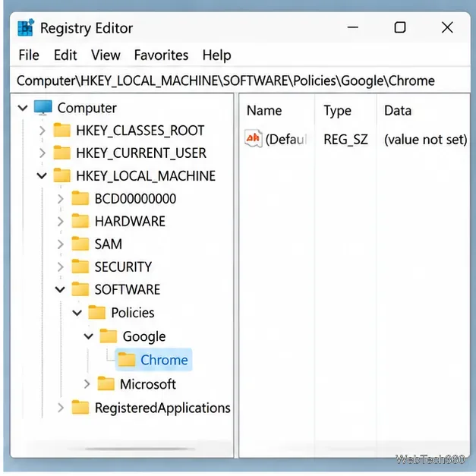Click the '(value not set)' data cell
This screenshot has width=476, height=476.
[x=426, y=140]
